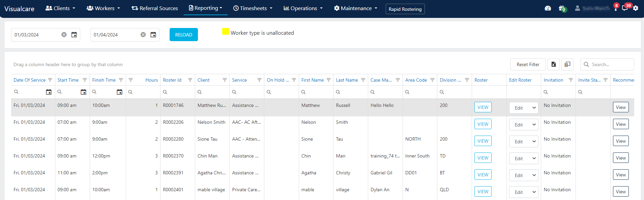
Task: Click VIEW roster for R0001746
Action: coord(483,107)
